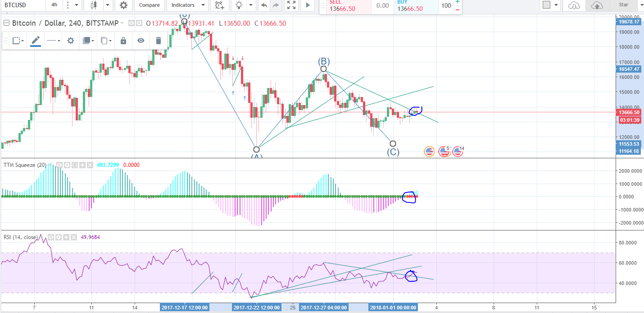Viewport: 644px width, 313px height.
Task: View TTM Squeeze source code braces
Action: tap(75, 165)
